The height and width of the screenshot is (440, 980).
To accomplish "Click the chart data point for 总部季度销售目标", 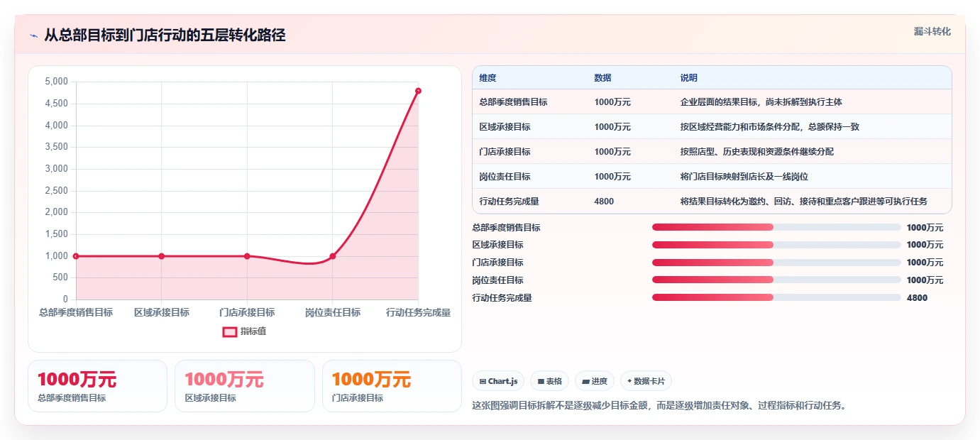I will pos(76,256).
